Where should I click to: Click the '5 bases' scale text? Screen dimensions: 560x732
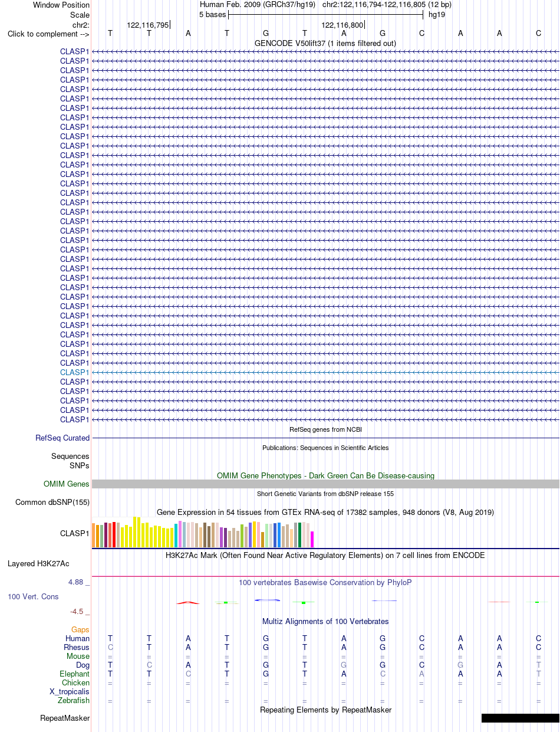(x=212, y=14)
